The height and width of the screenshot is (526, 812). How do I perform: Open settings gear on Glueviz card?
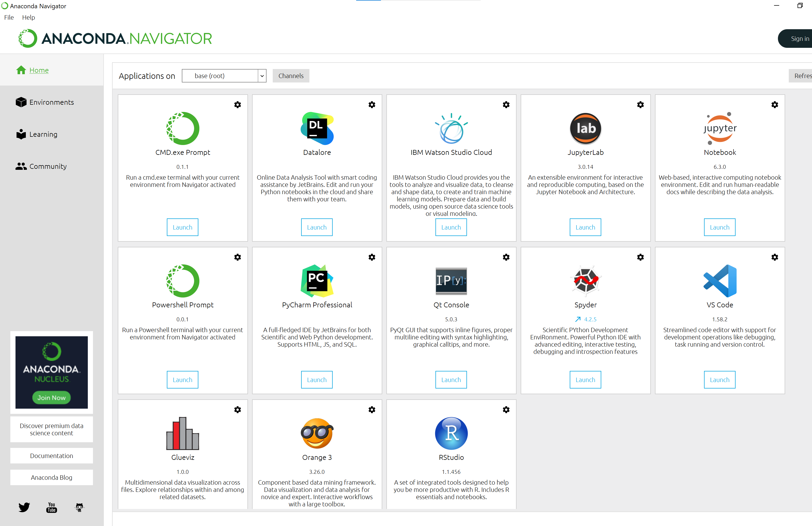[x=237, y=409]
